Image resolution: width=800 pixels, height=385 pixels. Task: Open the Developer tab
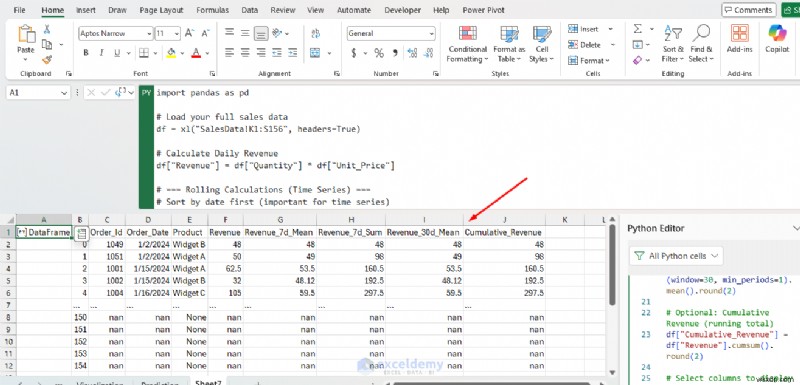[x=403, y=10]
